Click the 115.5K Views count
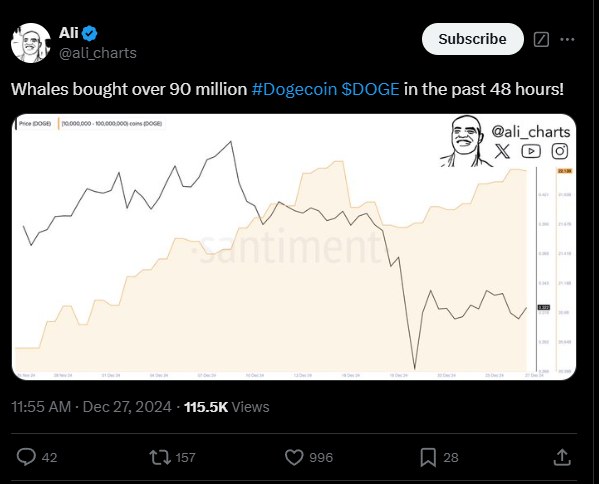Screen dimensions: 599x484 pyautogui.click(x=227, y=407)
